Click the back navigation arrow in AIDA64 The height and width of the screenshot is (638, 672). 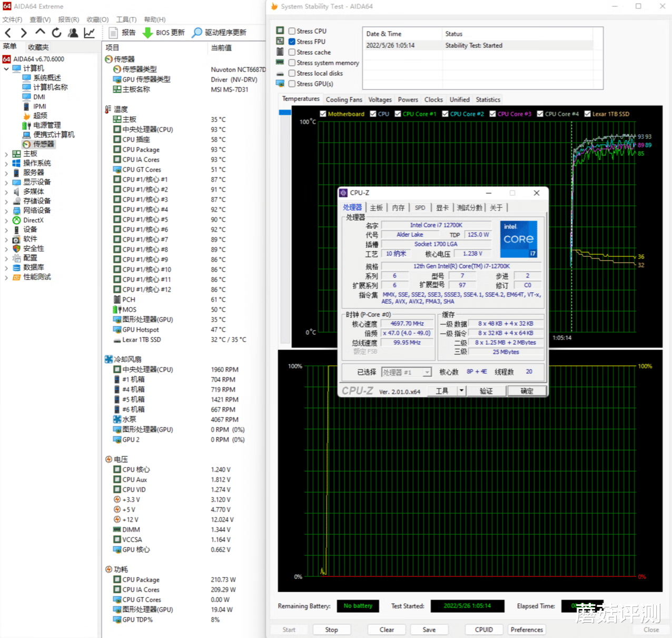(x=8, y=33)
